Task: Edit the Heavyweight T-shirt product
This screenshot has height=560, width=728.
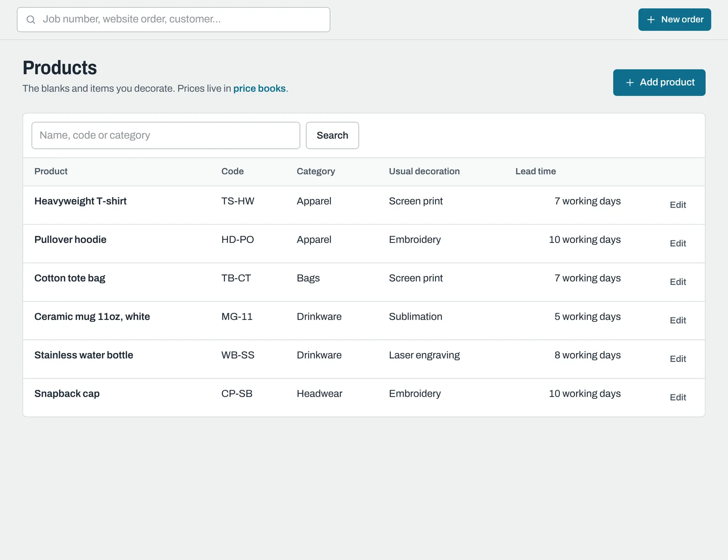Action: [x=677, y=205]
